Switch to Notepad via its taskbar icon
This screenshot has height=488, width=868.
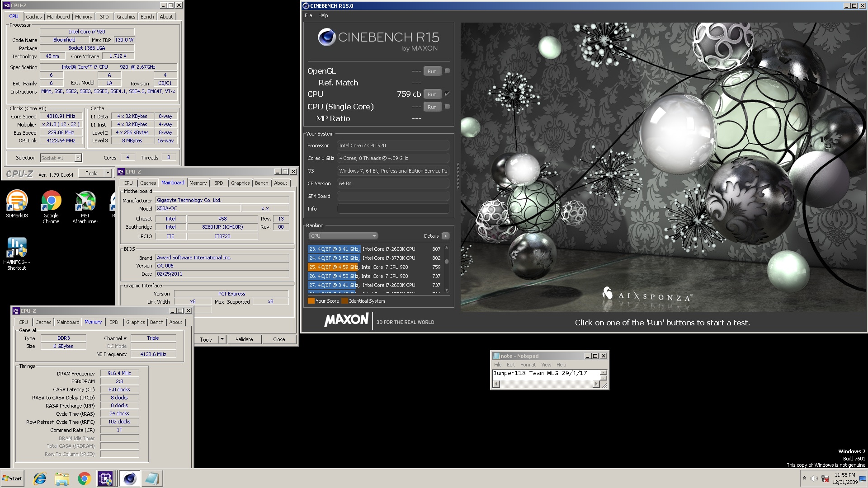tap(152, 479)
